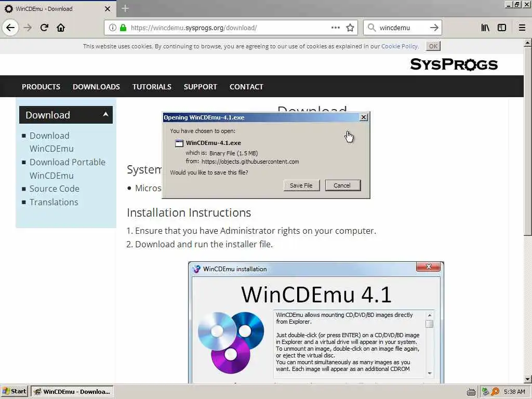Toggle the sidebar view icon
This screenshot has width=532, height=399.
pyautogui.click(x=502, y=28)
